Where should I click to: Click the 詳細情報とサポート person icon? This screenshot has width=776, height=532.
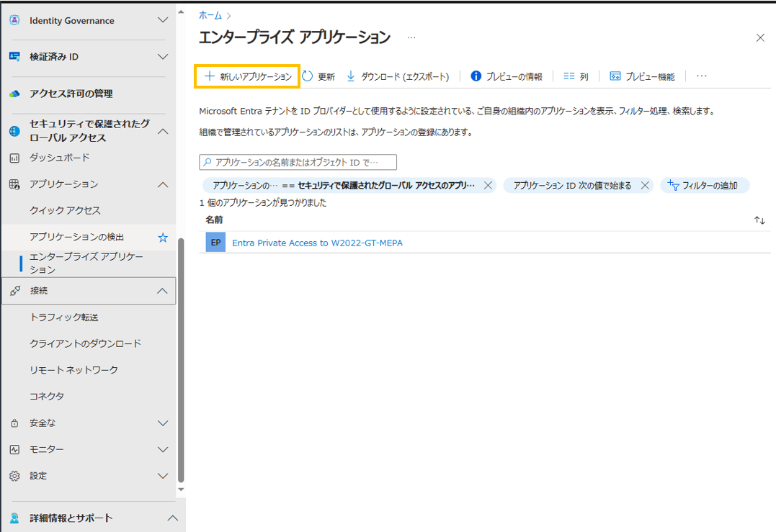click(15, 518)
